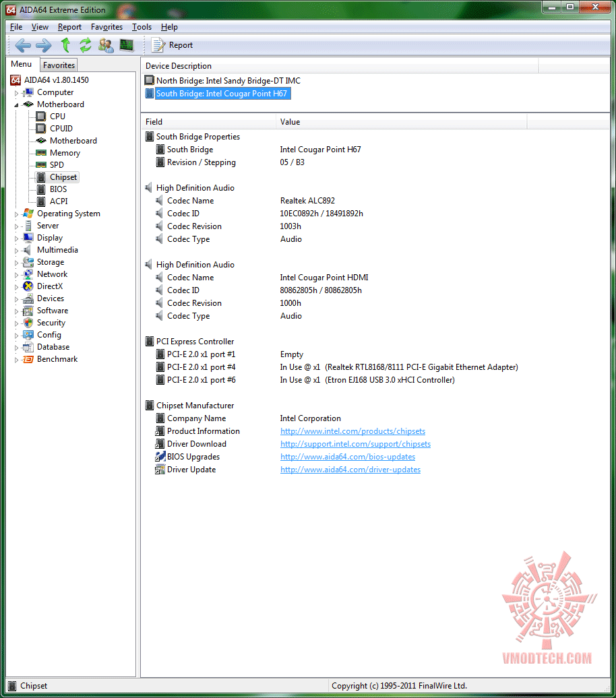Image resolution: width=616 pixels, height=698 pixels.
Task: Click the BIOS chip icon in tree
Action: point(41,189)
